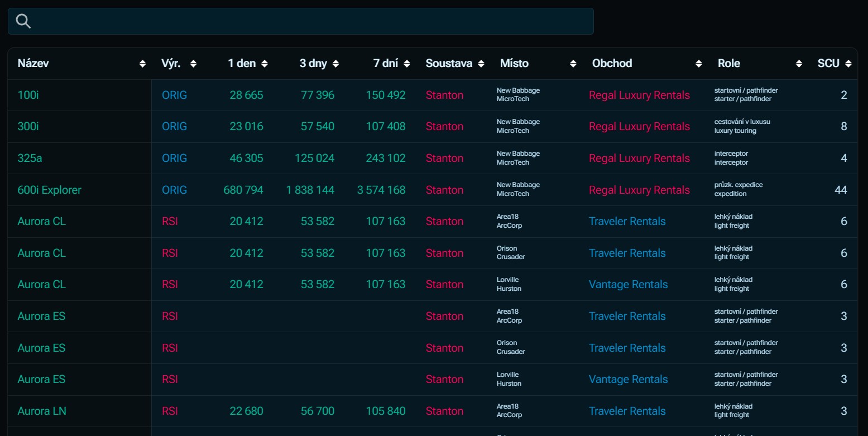Sort by 7 dní price arrows
The width and height of the screenshot is (868, 436).
tap(407, 64)
